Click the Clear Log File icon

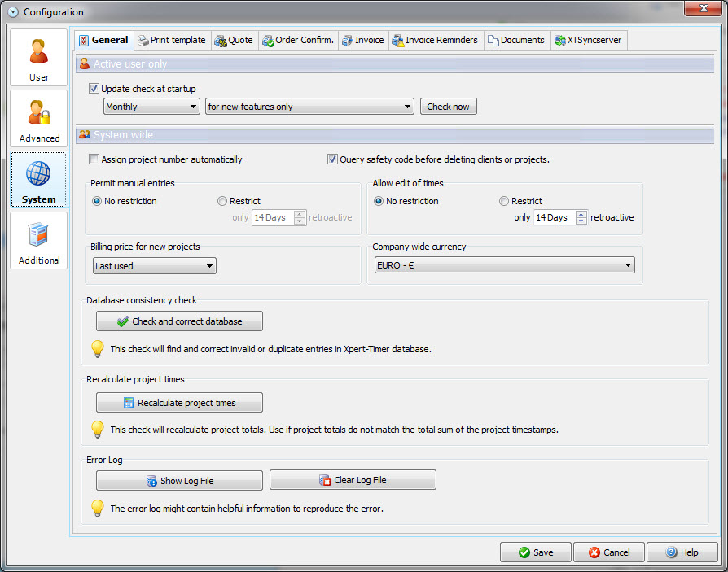[x=325, y=481]
